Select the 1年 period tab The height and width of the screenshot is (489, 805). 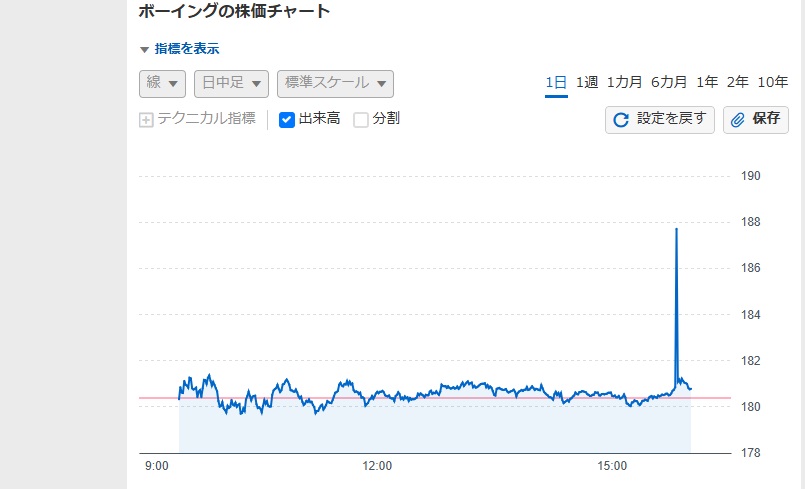pyautogui.click(x=707, y=82)
